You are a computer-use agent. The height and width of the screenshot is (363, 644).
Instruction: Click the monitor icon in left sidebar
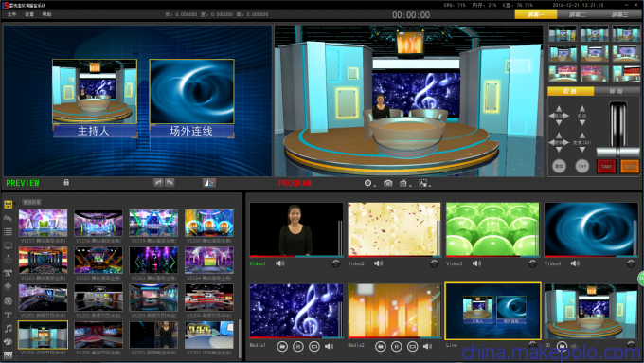pos(8,245)
